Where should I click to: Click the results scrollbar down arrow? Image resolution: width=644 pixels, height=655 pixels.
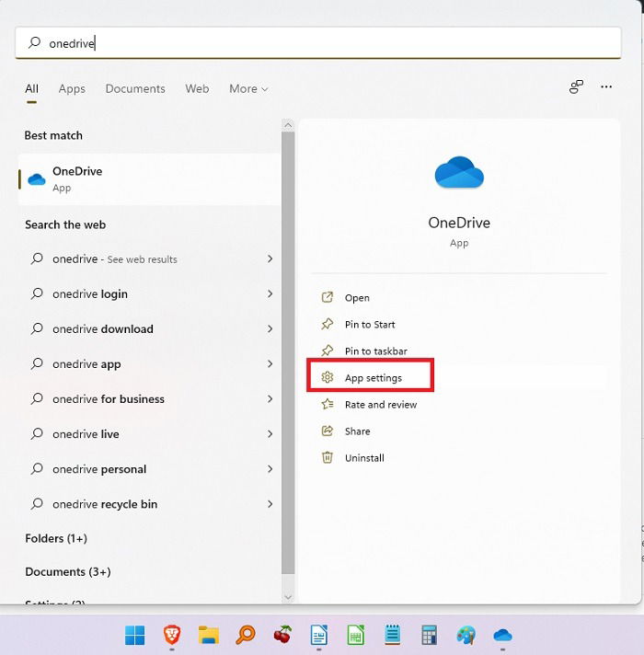(x=288, y=597)
